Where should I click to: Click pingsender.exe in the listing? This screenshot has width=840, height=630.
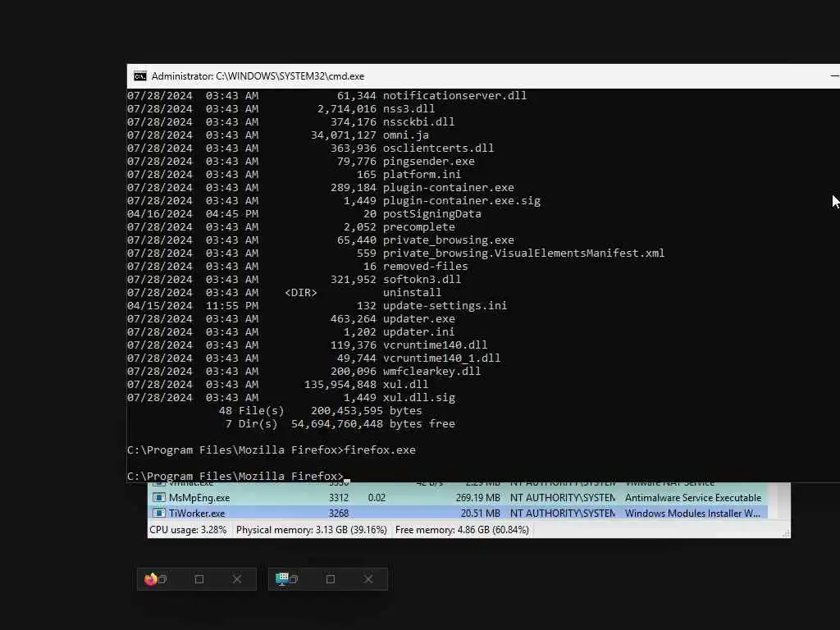428,162
